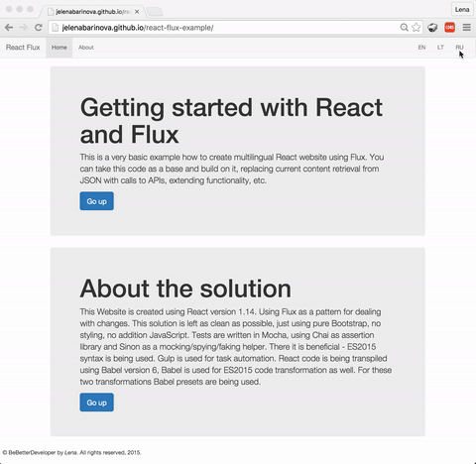Switch language to RU
This screenshot has height=464, width=476.
459,48
